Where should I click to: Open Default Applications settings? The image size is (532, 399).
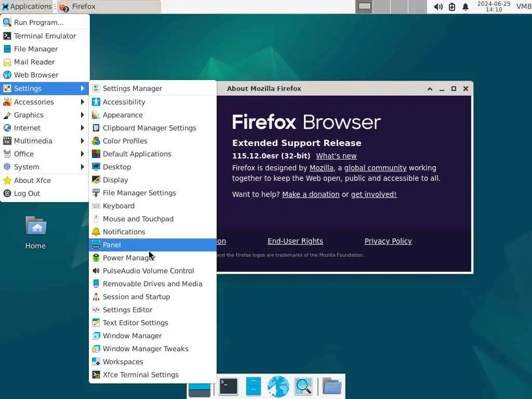[153, 154]
